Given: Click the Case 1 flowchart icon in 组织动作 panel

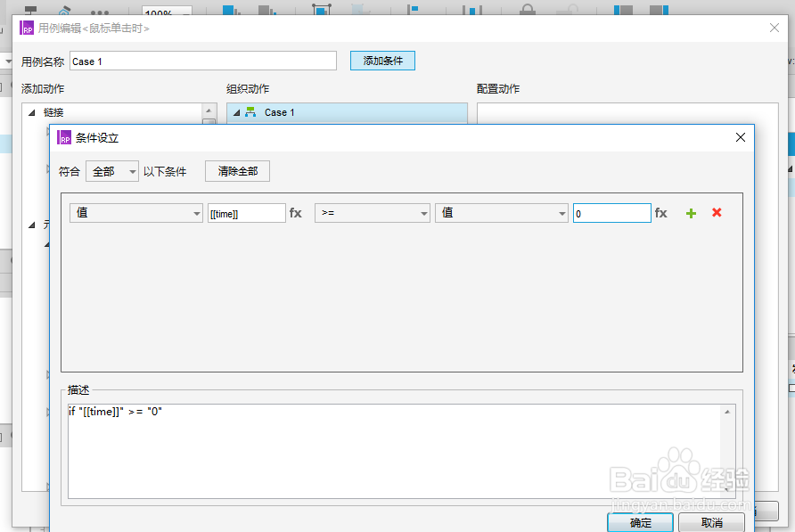Looking at the screenshot, I should pyautogui.click(x=252, y=112).
